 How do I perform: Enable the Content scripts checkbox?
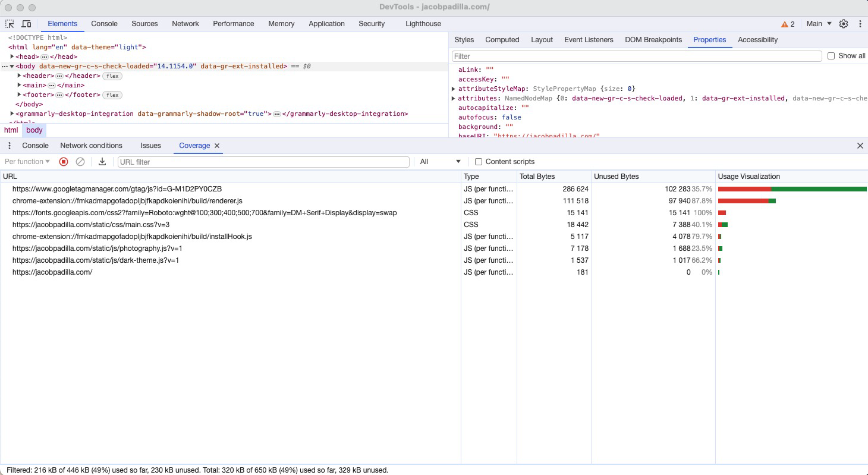[478, 161]
